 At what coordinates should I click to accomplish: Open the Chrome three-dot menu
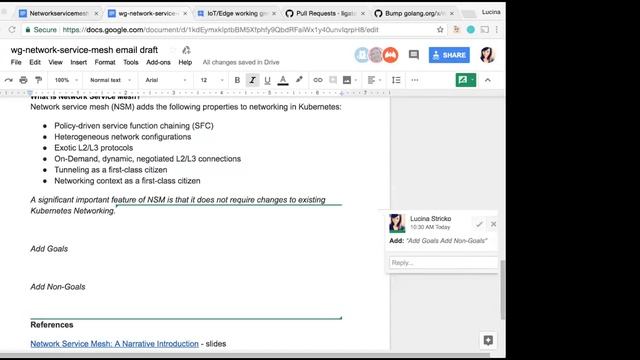click(497, 29)
